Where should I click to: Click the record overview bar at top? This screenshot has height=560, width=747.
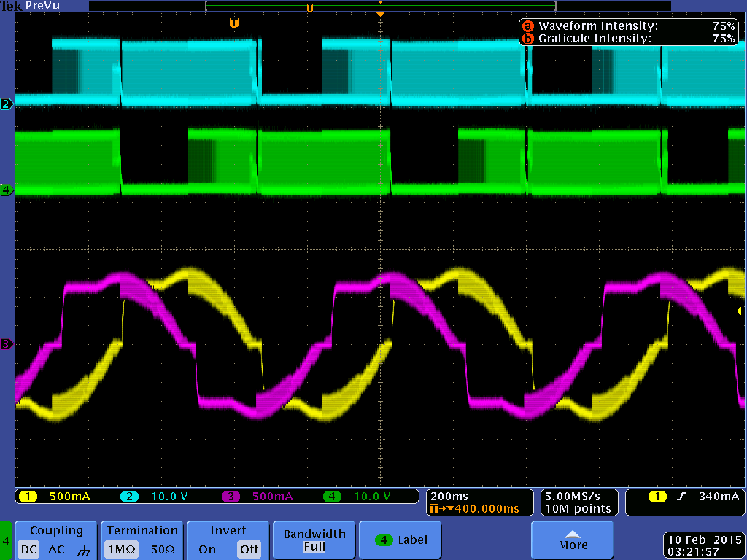[x=380, y=7]
